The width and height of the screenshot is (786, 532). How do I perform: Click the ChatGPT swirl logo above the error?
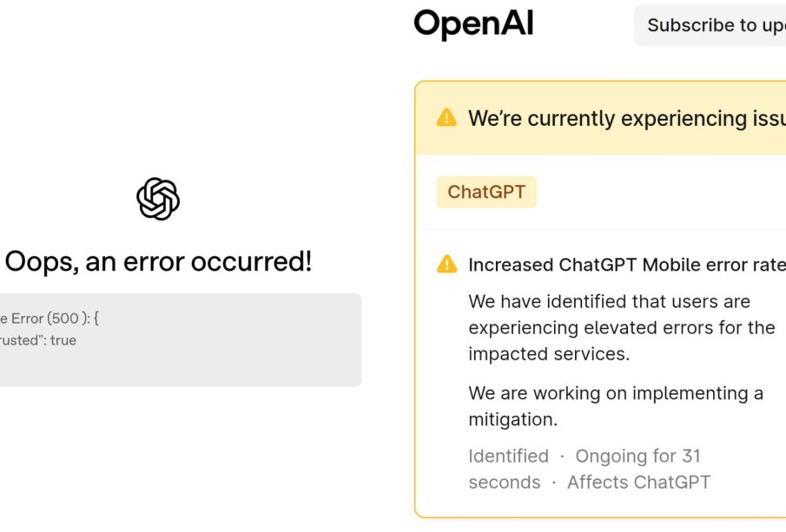click(x=158, y=199)
